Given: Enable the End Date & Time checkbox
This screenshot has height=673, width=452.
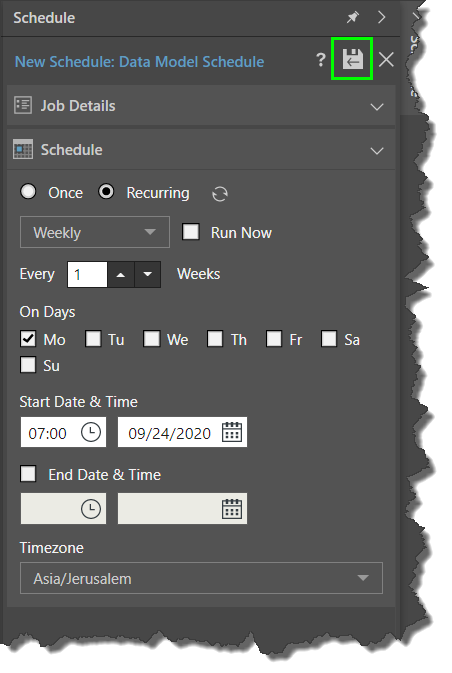Looking at the screenshot, I should tap(28, 474).
